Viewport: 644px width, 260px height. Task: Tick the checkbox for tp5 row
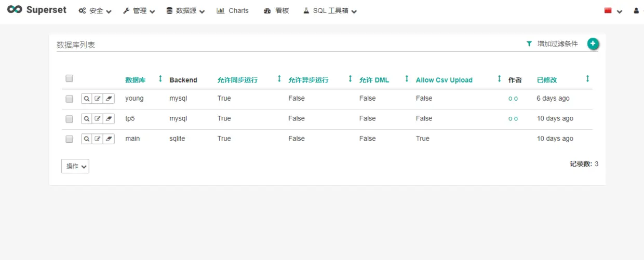point(69,119)
